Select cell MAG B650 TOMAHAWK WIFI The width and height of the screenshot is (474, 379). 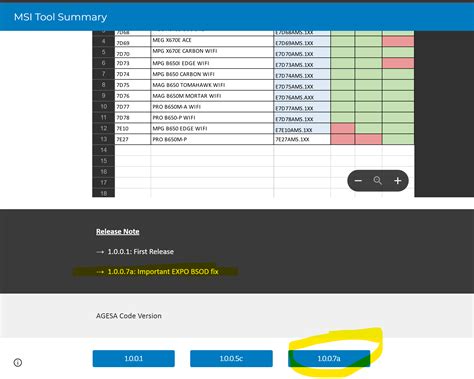coord(212,85)
